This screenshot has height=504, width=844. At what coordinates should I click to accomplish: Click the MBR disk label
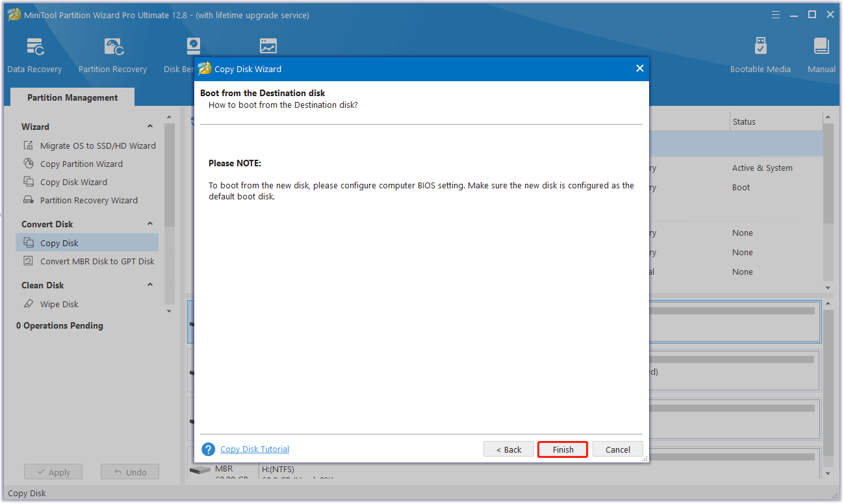(x=224, y=469)
